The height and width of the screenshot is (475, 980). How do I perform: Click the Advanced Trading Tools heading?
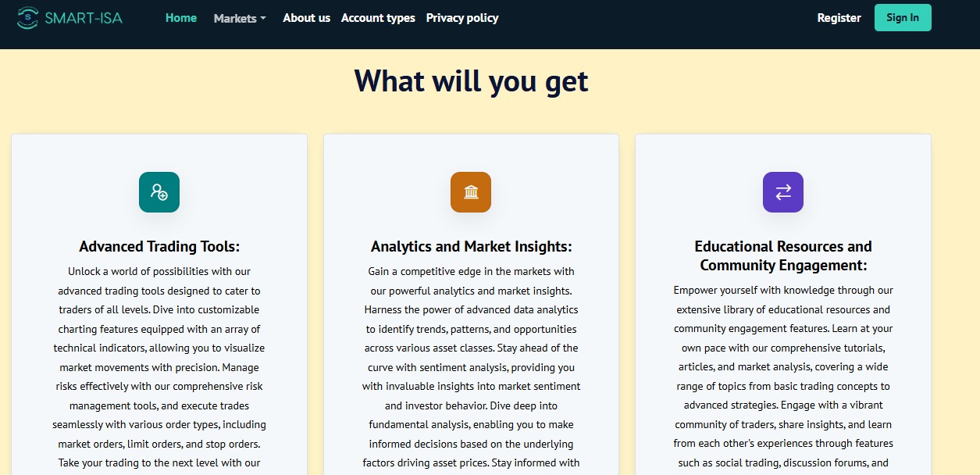point(159,247)
